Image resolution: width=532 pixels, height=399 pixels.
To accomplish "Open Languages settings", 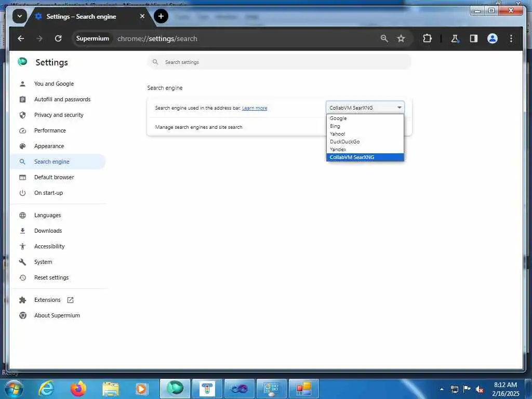I will (47, 216).
